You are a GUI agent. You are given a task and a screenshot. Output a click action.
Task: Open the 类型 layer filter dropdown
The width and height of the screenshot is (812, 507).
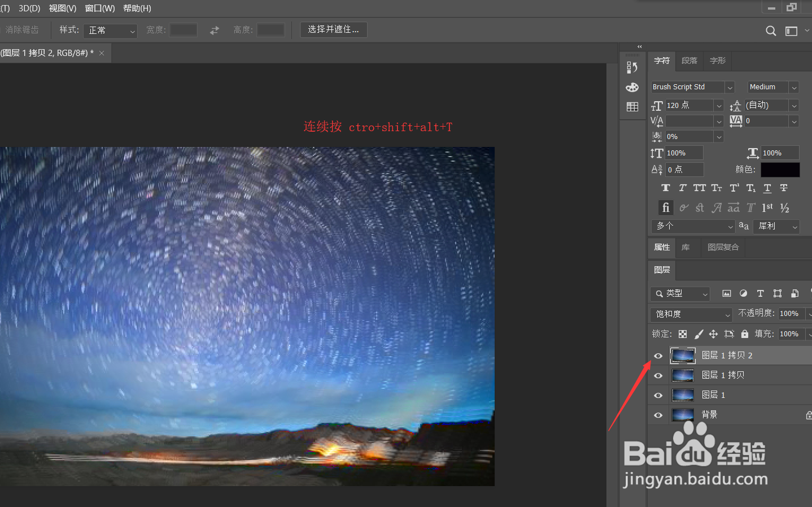tap(680, 293)
